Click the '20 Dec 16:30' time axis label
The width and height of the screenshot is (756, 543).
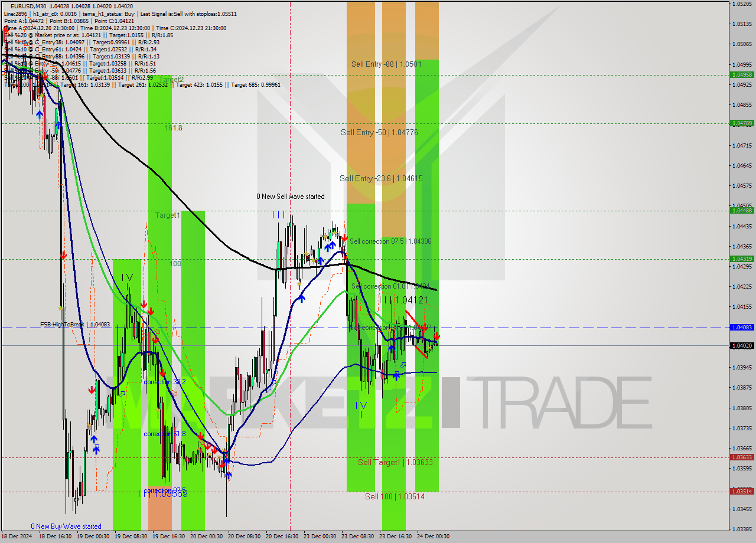pyautogui.click(x=282, y=537)
